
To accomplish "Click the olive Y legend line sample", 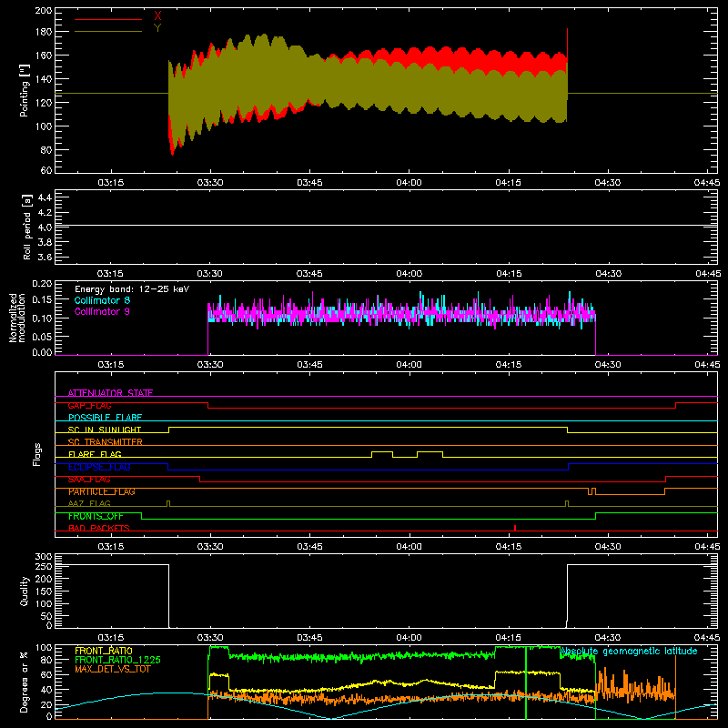I will [108, 31].
